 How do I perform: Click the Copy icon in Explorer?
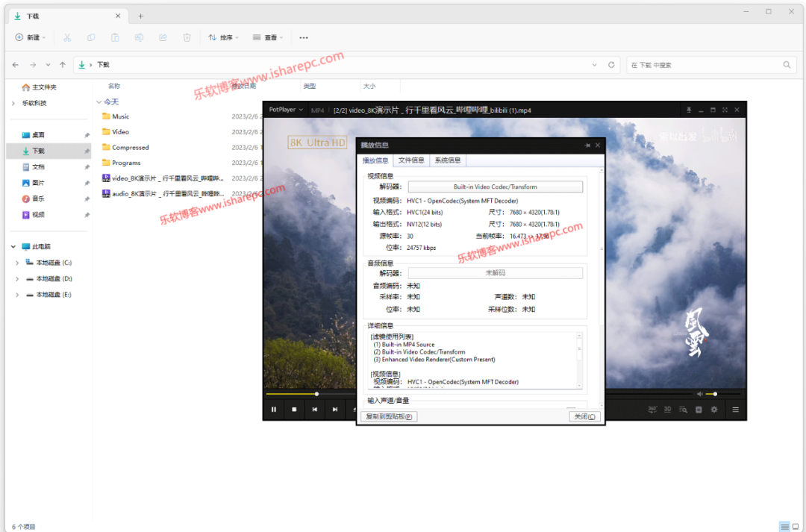click(x=91, y=37)
